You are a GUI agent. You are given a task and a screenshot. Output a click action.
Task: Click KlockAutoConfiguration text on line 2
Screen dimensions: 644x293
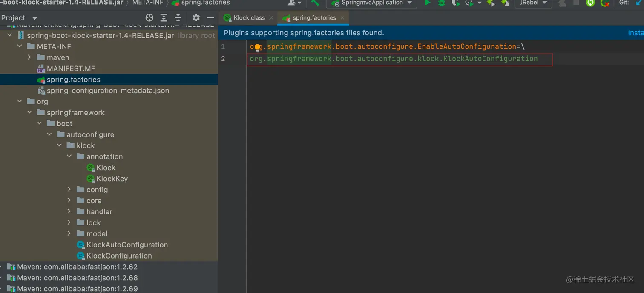pyautogui.click(x=490, y=59)
